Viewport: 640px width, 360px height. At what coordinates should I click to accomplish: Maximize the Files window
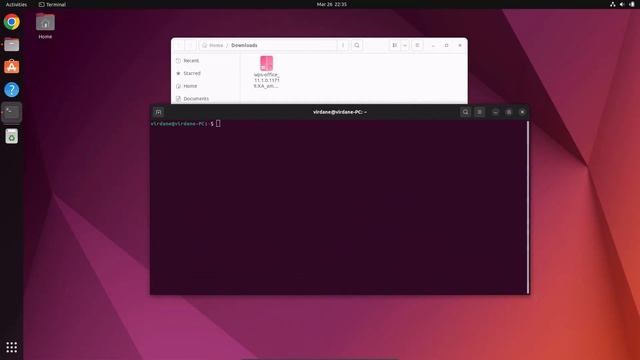tap(447, 45)
